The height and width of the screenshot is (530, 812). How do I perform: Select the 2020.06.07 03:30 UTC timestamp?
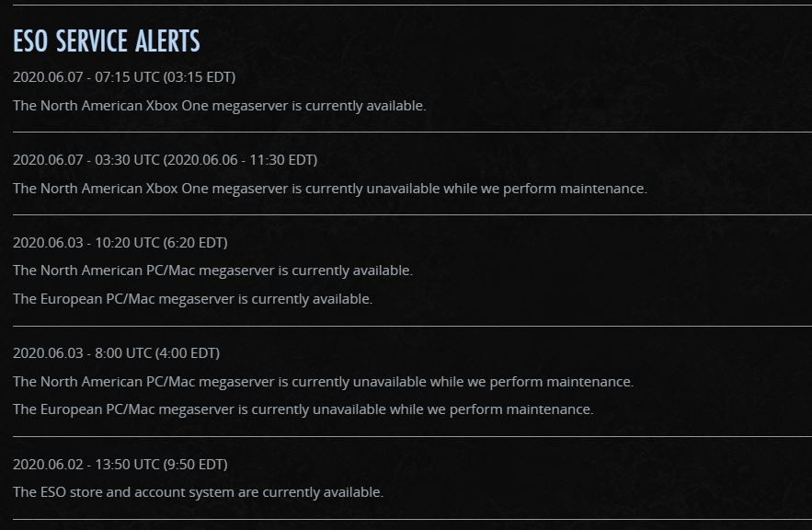[x=166, y=160]
